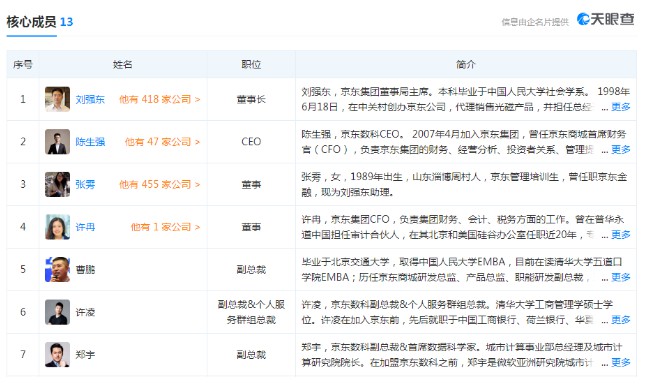The height and width of the screenshot is (390, 654).
Task: Open 张雱's profile photo
Action: 58,184
